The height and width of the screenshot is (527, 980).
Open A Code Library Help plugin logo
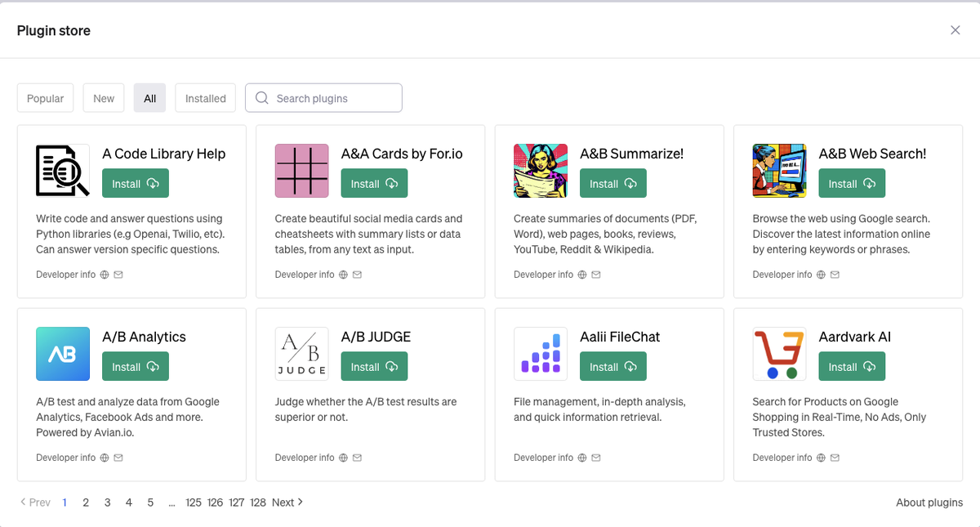pyautogui.click(x=63, y=171)
